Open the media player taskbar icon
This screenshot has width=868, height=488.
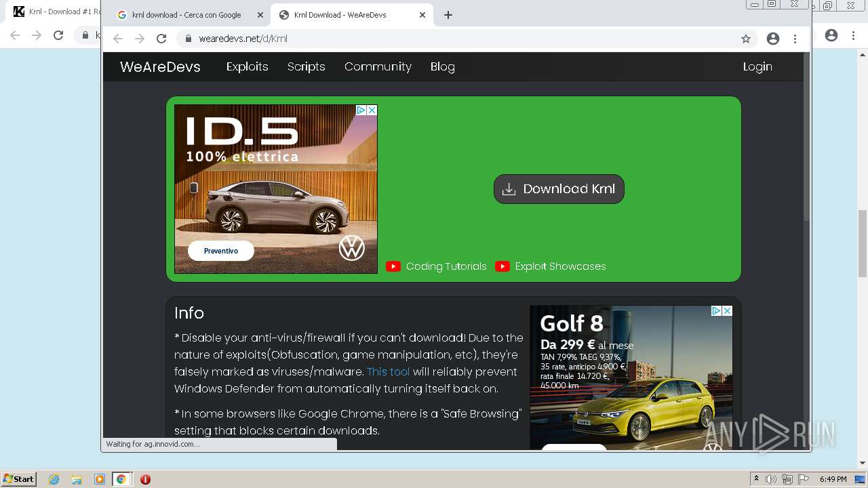tap(99, 479)
